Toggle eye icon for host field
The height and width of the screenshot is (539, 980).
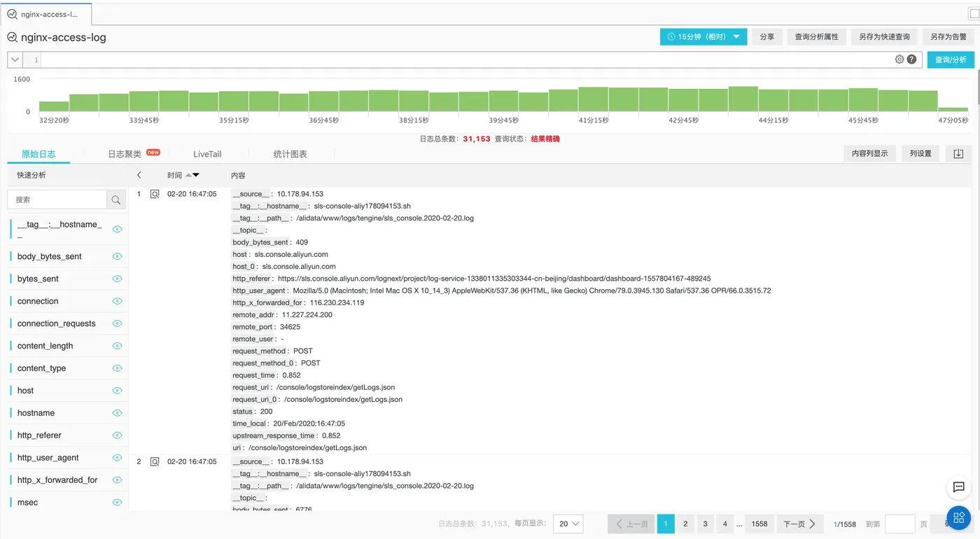pyautogui.click(x=117, y=391)
